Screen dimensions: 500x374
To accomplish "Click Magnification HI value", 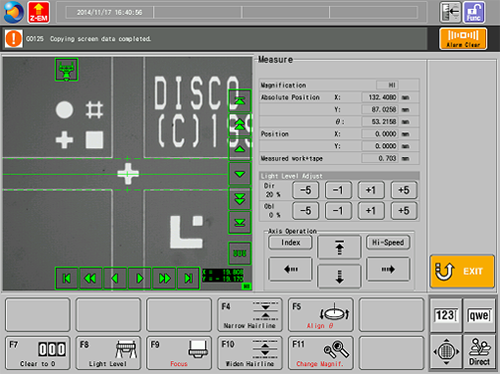I will coord(387,85).
